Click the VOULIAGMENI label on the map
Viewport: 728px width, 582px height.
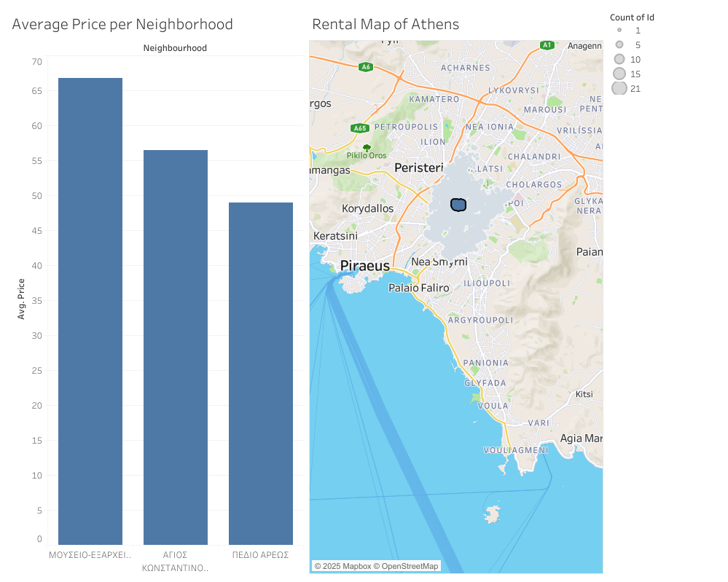(516, 451)
